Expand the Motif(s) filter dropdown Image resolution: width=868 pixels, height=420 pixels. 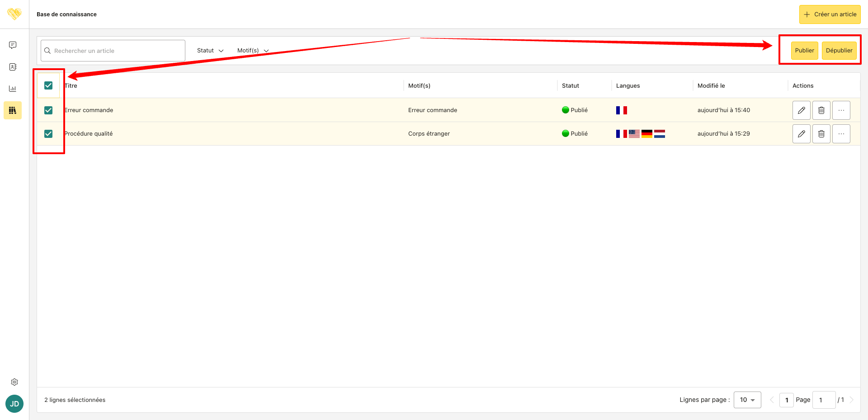click(x=253, y=51)
